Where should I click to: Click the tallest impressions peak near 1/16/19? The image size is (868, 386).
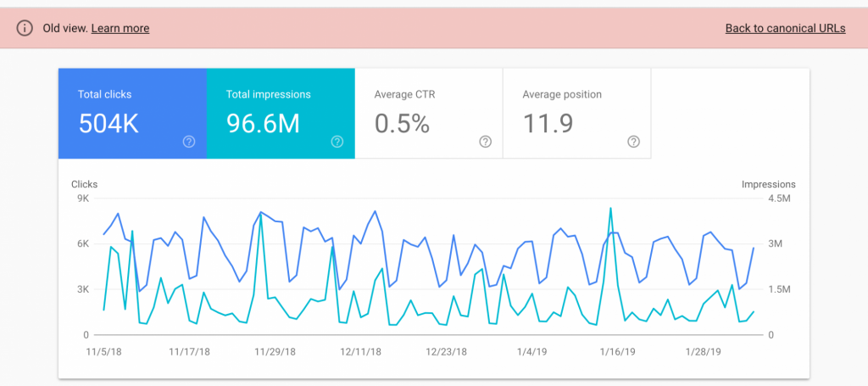coord(610,209)
